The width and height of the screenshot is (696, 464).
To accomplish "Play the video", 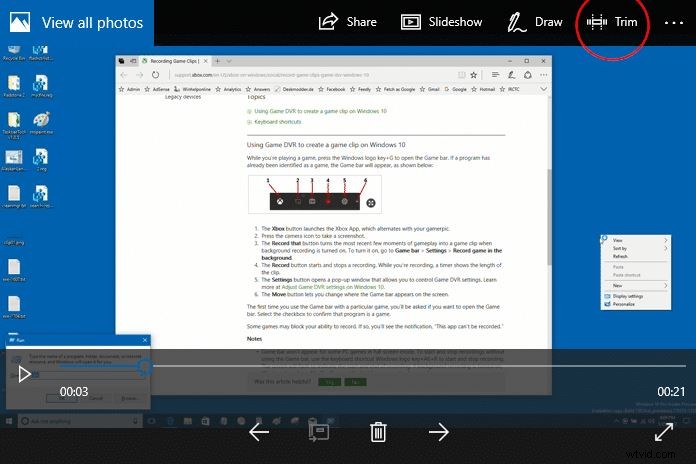I will point(24,374).
